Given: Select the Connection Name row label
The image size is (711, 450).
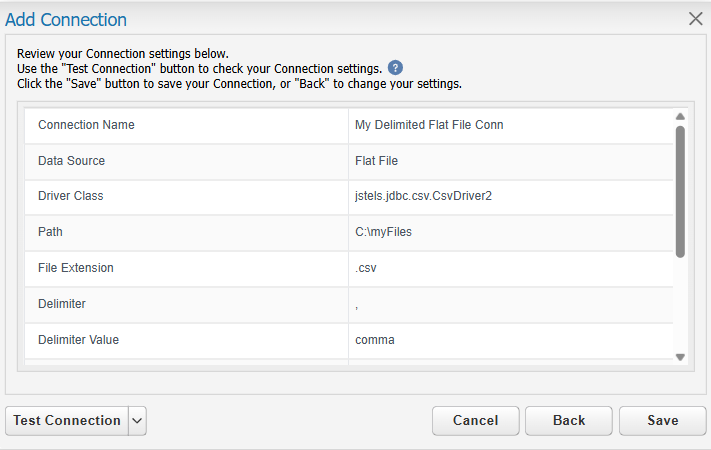Looking at the screenshot, I should point(86,125).
